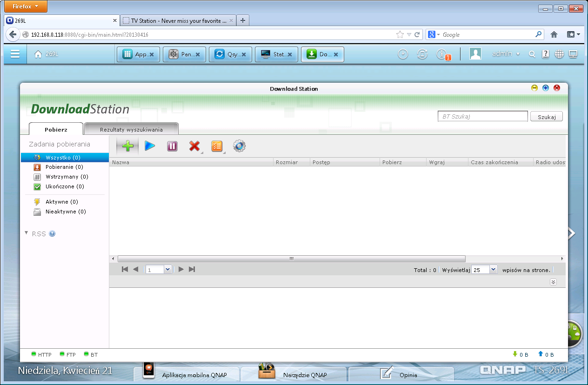Pause downloads with the purple pause icon
This screenshot has width=588, height=385.
(172, 146)
